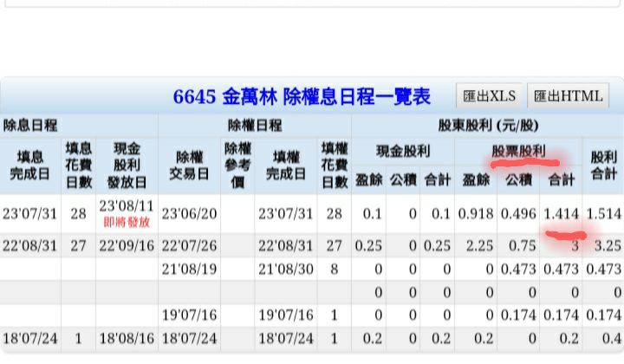This screenshot has height=364, width=624.
Task: Click the 股利合計 column header
Action: 603,166
